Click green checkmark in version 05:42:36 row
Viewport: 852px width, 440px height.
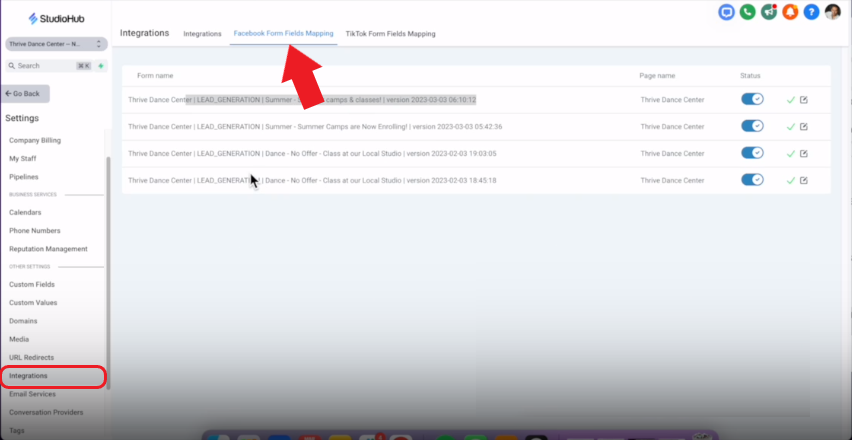pos(791,127)
